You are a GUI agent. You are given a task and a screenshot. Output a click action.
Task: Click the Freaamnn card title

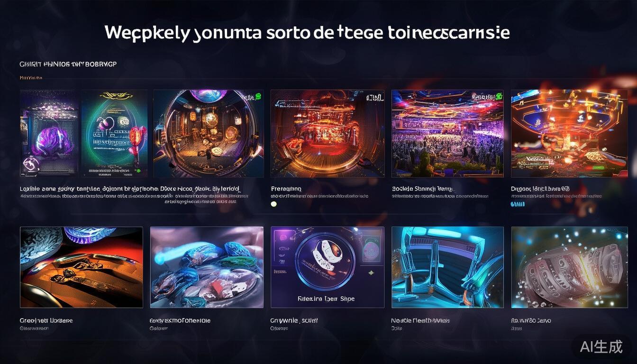(286, 189)
